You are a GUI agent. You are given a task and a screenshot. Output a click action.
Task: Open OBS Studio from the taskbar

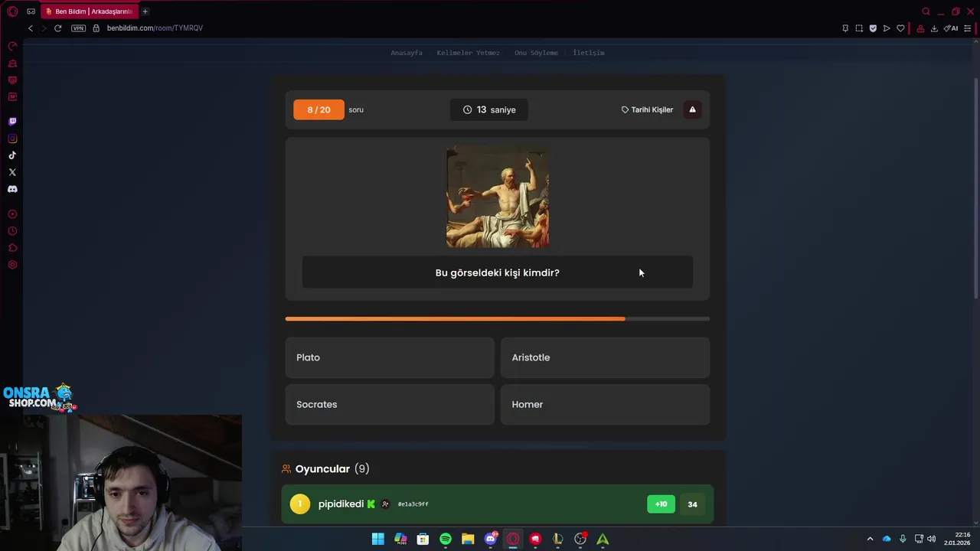coord(580,539)
